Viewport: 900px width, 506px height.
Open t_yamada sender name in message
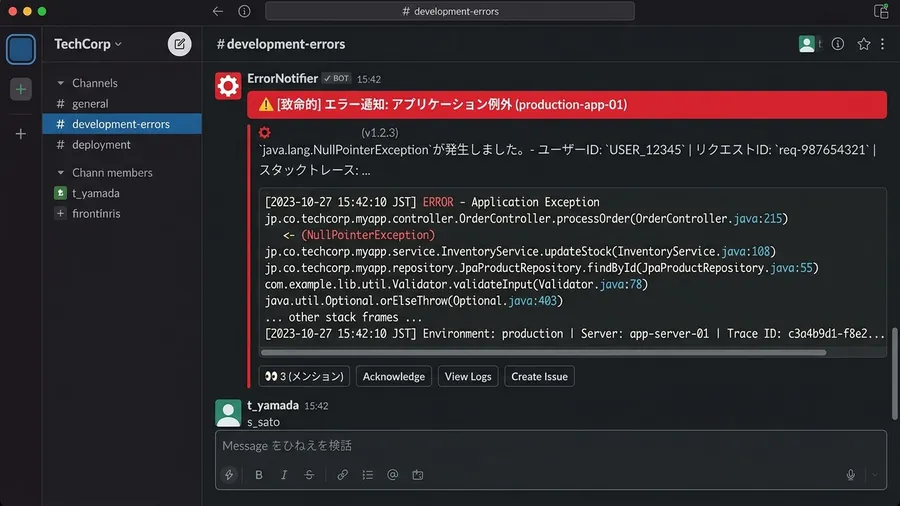click(x=273, y=405)
